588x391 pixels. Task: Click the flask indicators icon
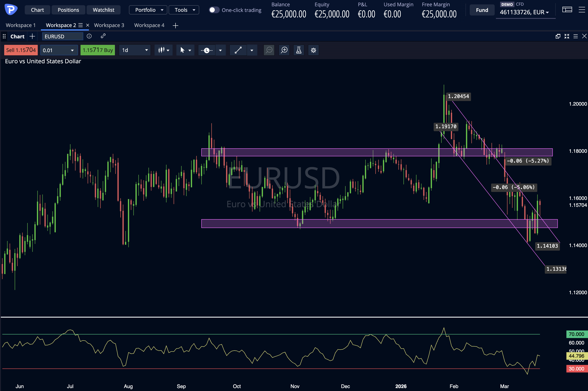[298, 50]
